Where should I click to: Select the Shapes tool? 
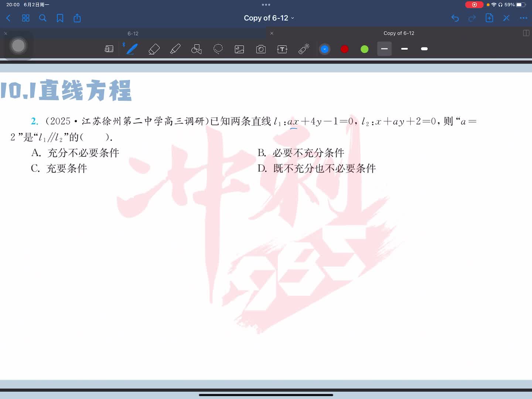(x=197, y=49)
